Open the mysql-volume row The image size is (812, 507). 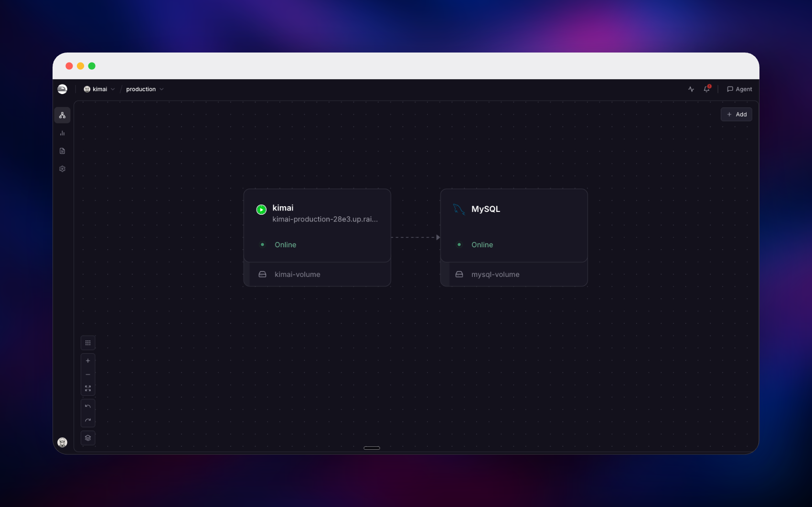[x=514, y=275]
